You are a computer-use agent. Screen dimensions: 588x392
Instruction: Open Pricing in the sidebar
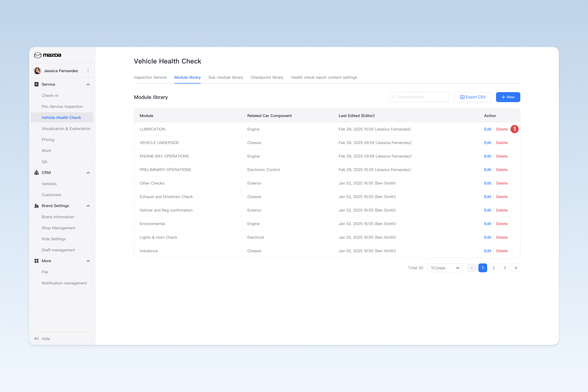48,140
